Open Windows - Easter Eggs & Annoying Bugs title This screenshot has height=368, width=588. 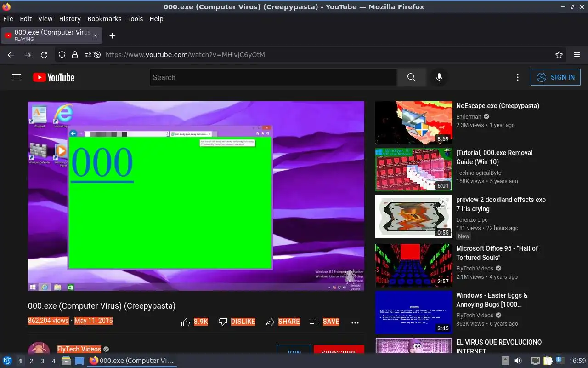click(x=492, y=300)
